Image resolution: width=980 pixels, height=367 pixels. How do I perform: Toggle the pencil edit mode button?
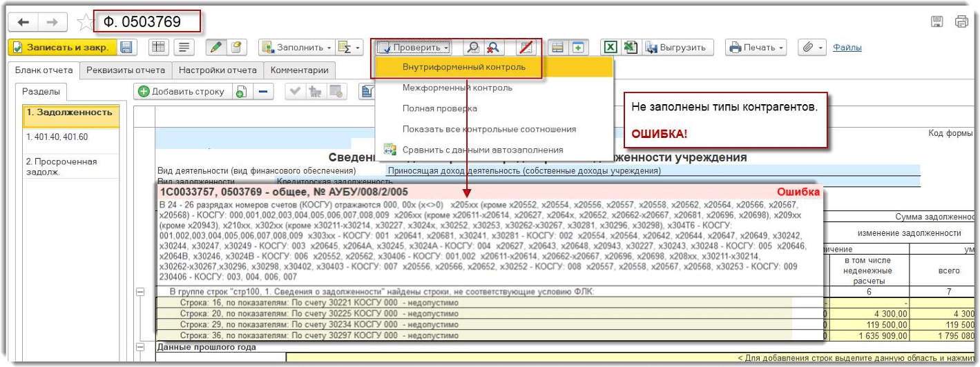[216, 48]
